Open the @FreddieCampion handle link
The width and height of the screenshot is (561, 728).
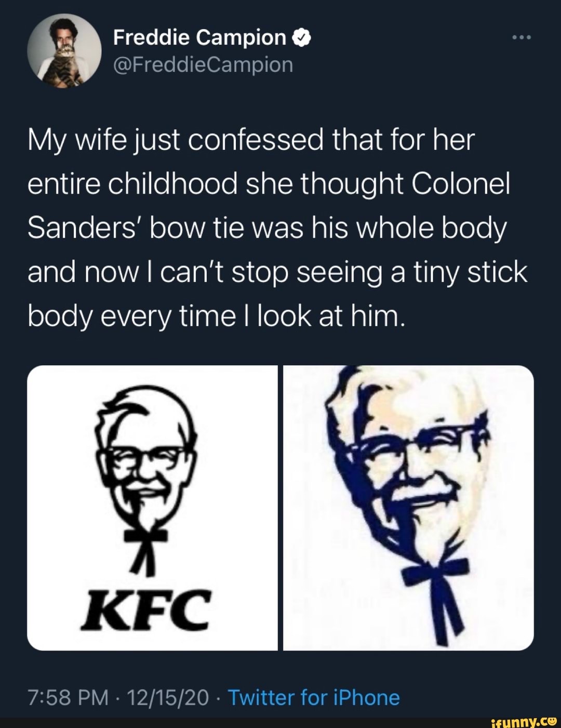click(x=203, y=65)
